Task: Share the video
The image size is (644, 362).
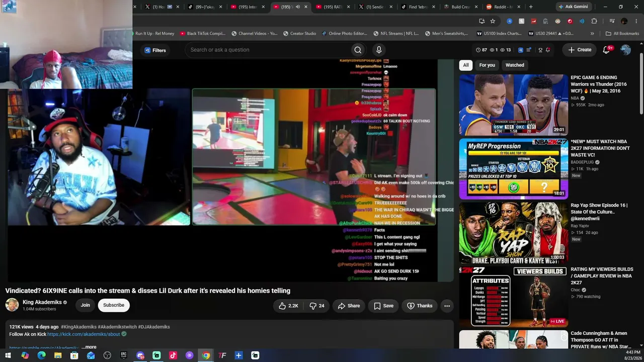Action: (x=349, y=306)
